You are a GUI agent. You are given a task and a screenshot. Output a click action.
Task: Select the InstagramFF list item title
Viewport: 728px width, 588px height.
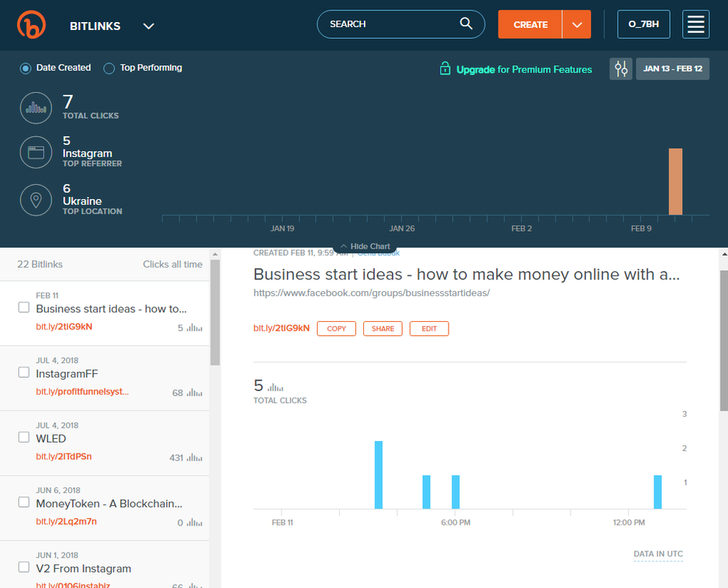click(x=67, y=373)
